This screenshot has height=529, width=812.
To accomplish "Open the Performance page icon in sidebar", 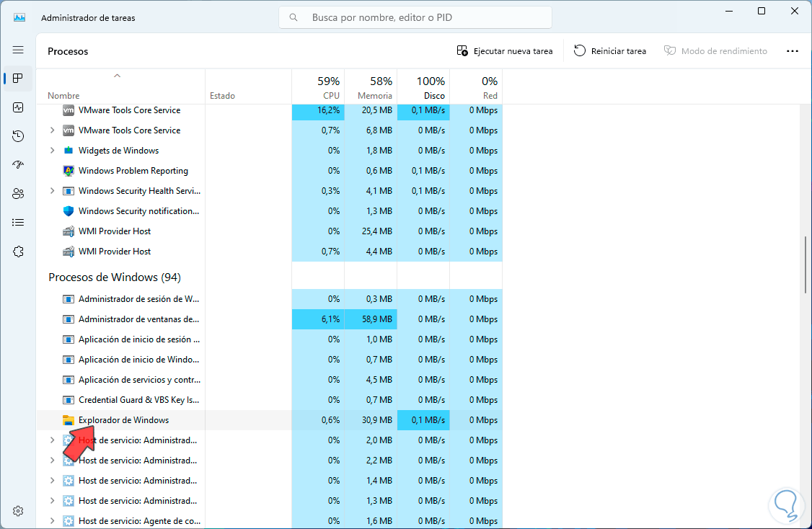I will click(x=18, y=107).
